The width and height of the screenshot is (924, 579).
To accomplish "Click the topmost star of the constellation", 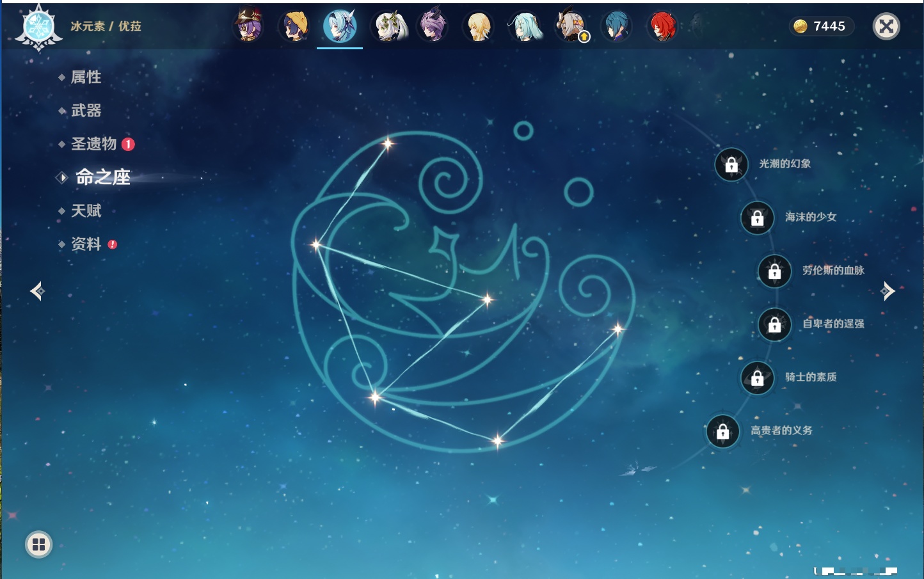I will point(388,143).
